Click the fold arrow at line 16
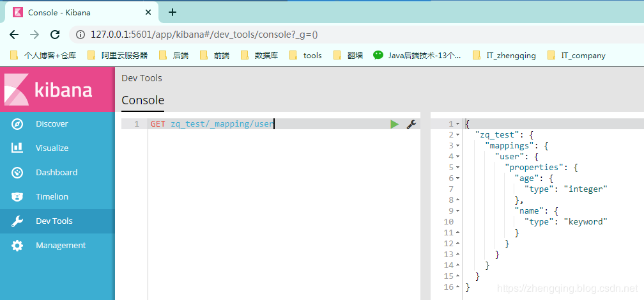 click(x=458, y=287)
